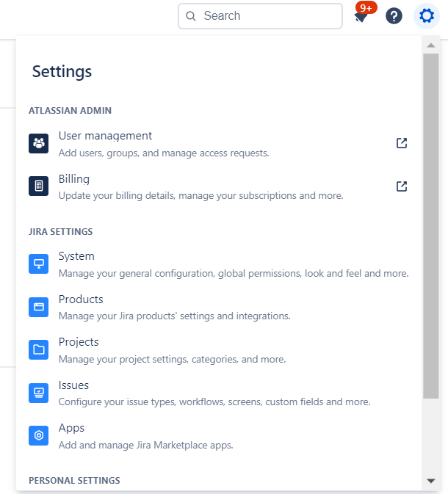Open the Projects settings entry
The width and height of the screenshot is (448, 494).
click(79, 342)
